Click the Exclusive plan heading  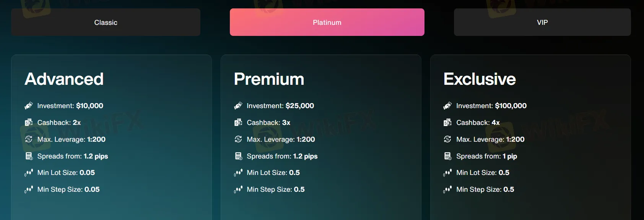coord(480,79)
